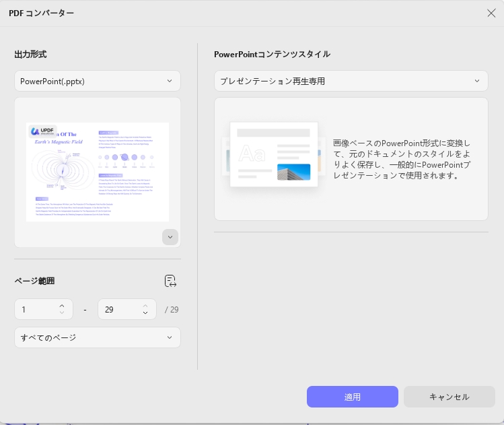Click the / 29 total pages text
The image size is (504, 425).
click(x=172, y=310)
